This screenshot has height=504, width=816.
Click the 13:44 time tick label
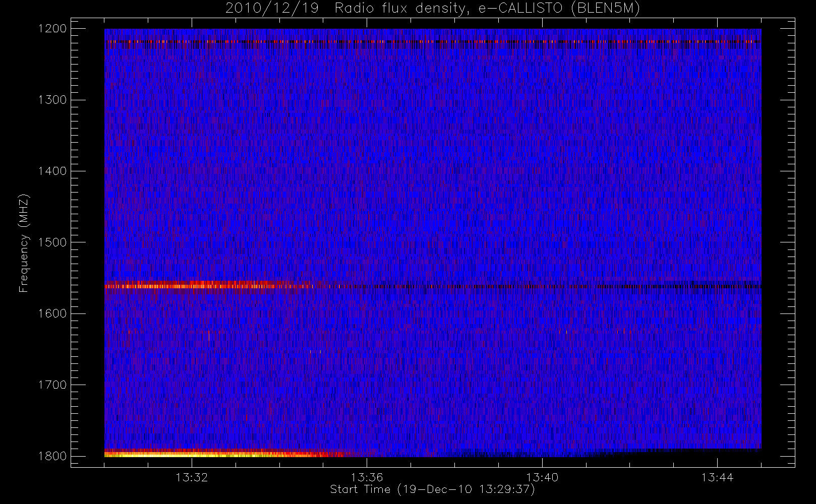point(718,477)
